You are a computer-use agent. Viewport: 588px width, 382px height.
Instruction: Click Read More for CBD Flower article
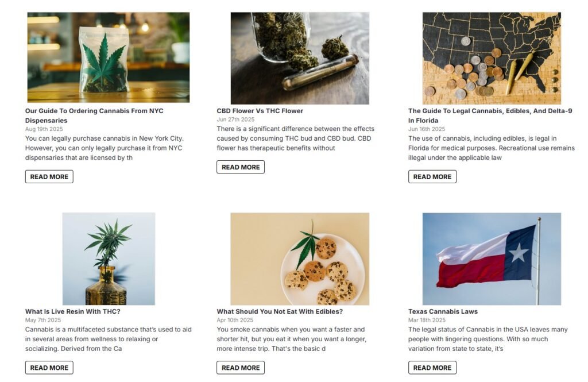point(241,167)
